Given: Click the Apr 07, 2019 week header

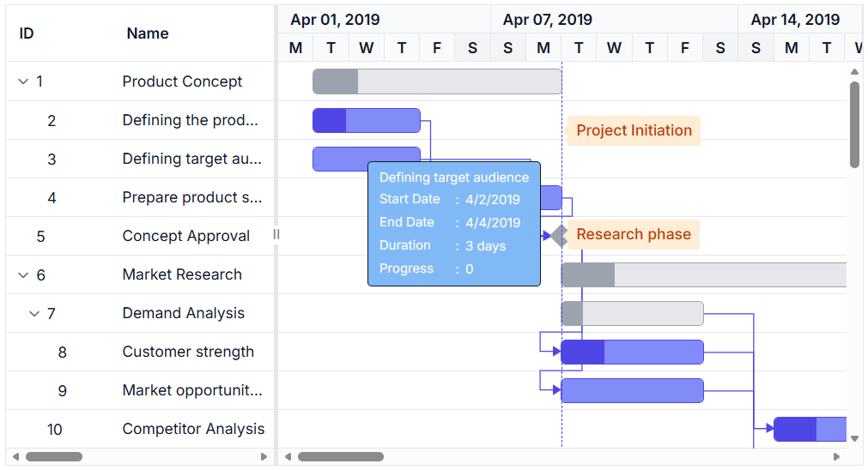Looking at the screenshot, I should click(615, 20).
